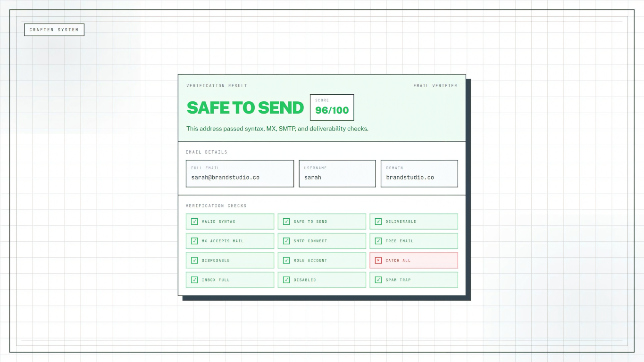
Task: Click the SPAM TRAP checkmark icon
Action: [x=378, y=280]
